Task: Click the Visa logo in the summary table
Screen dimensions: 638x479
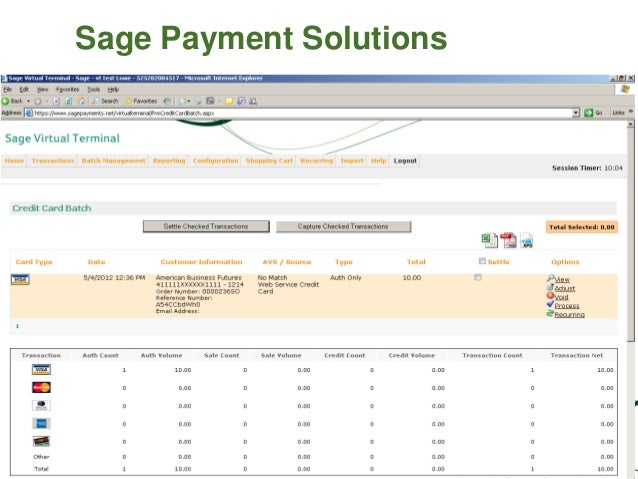Action: click(x=41, y=370)
